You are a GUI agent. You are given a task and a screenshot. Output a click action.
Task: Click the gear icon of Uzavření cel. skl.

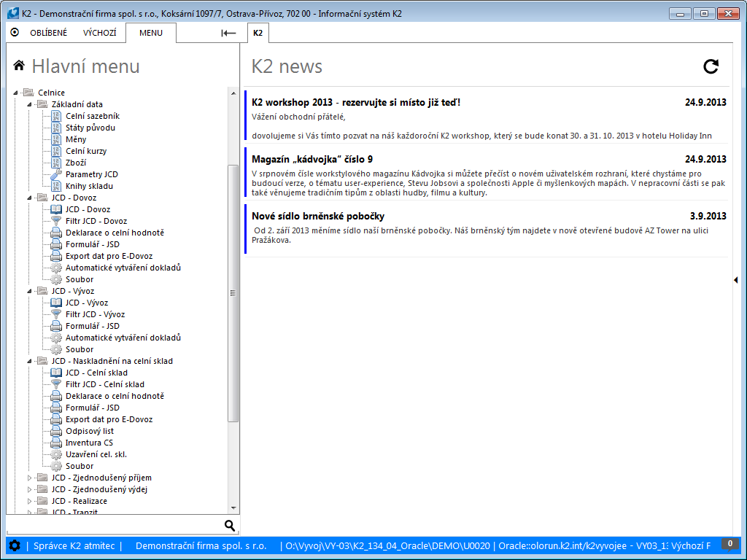(56, 454)
